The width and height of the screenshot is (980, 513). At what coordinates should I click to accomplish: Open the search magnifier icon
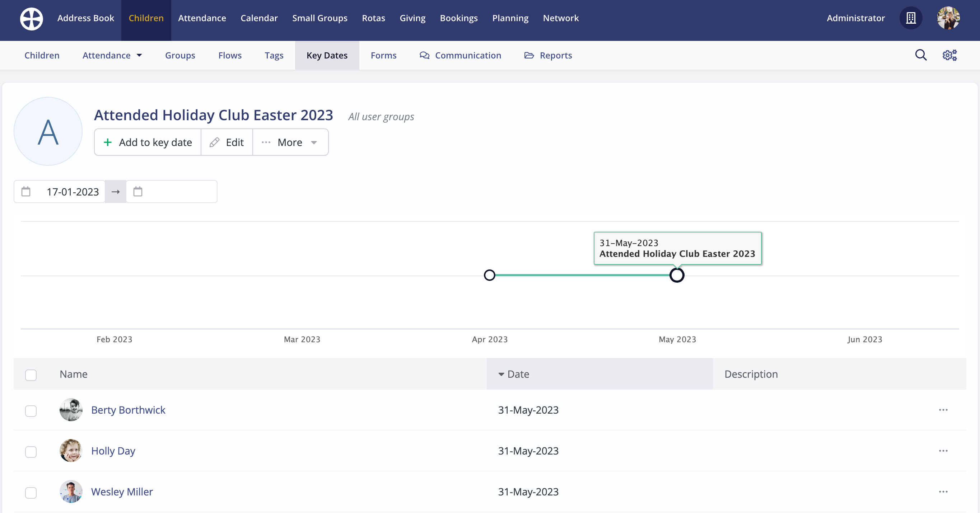[x=921, y=55]
